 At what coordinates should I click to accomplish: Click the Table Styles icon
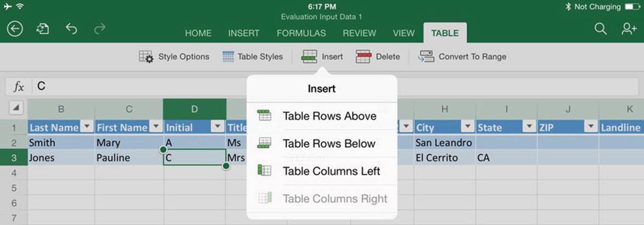pos(228,57)
